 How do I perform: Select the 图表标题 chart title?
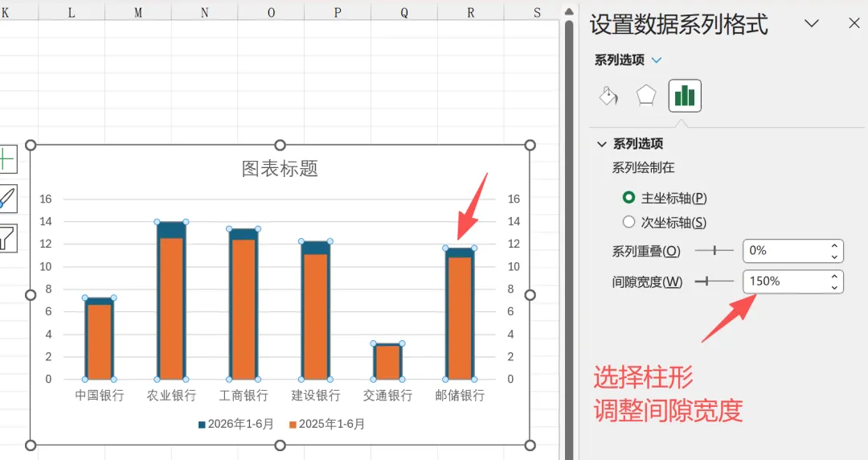[280, 169]
